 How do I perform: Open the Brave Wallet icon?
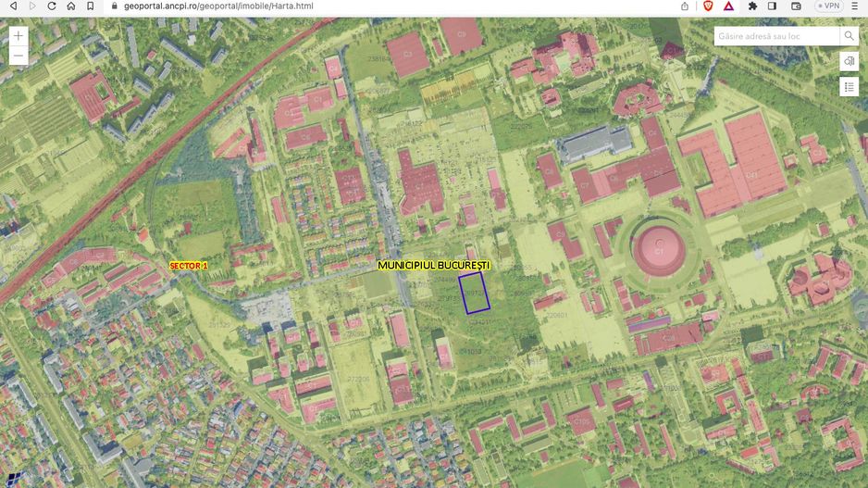795,6
